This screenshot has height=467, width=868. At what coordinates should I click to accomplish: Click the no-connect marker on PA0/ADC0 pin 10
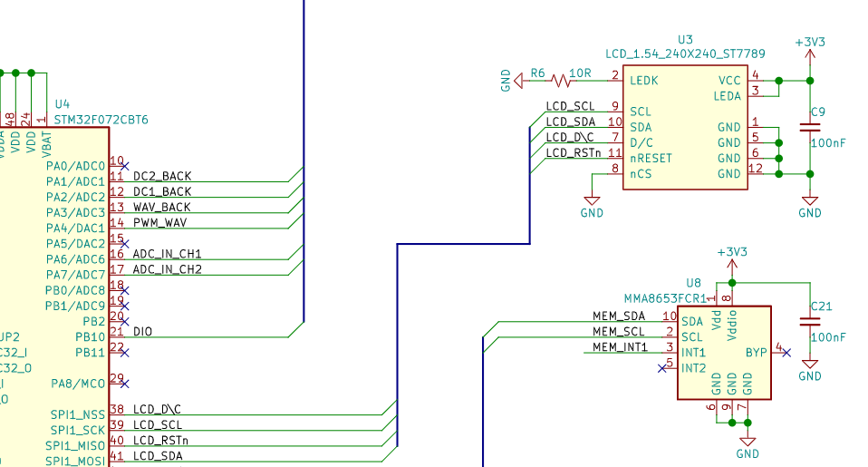point(124,166)
